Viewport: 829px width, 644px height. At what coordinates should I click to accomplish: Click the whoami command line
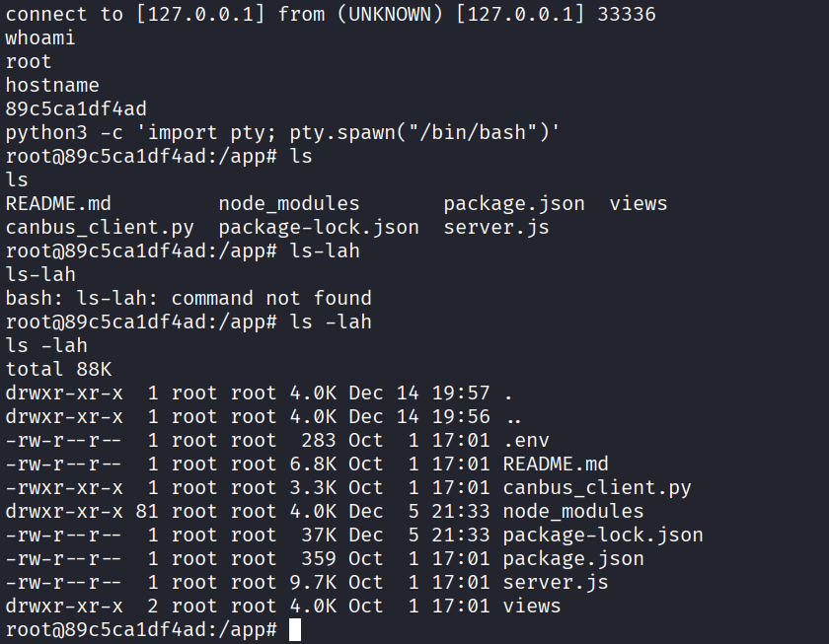click(x=39, y=37)
